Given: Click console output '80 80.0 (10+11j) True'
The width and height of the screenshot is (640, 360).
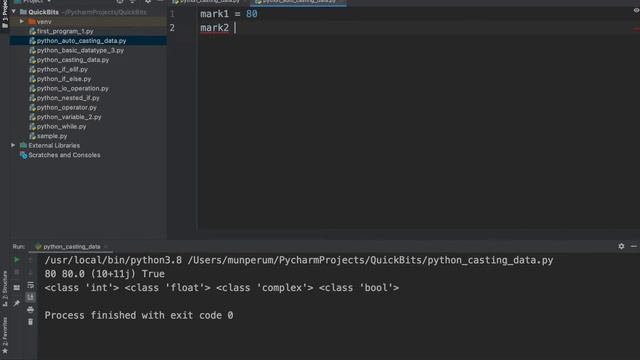Looking at the screenshot, I should [x=104, y=274].
